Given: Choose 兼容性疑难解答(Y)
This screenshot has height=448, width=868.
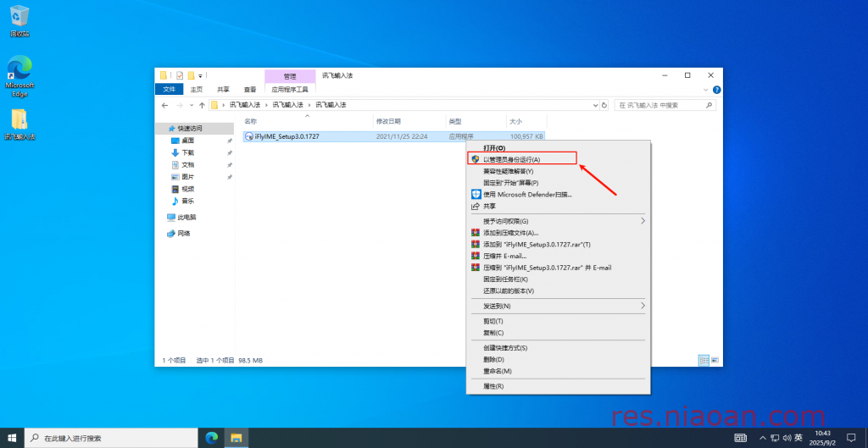Looking at the screenshot, I should 558,171.
